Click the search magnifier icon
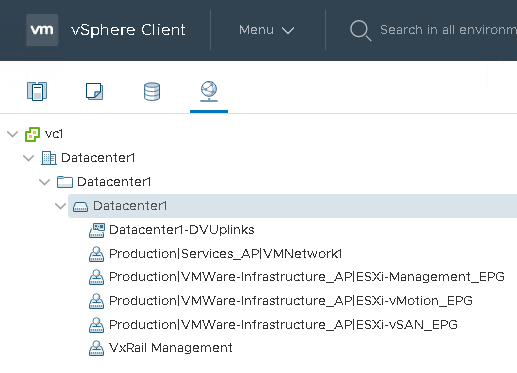 [360, 30]
